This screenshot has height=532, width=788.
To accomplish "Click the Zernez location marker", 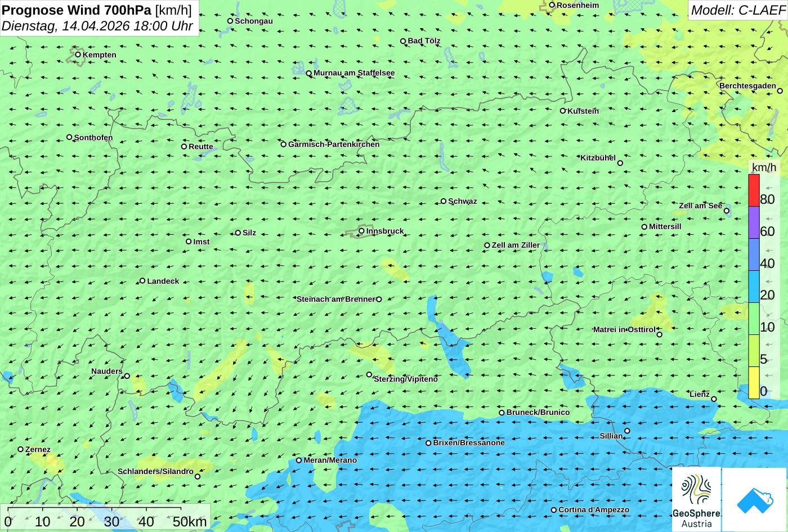I will 21,449.
